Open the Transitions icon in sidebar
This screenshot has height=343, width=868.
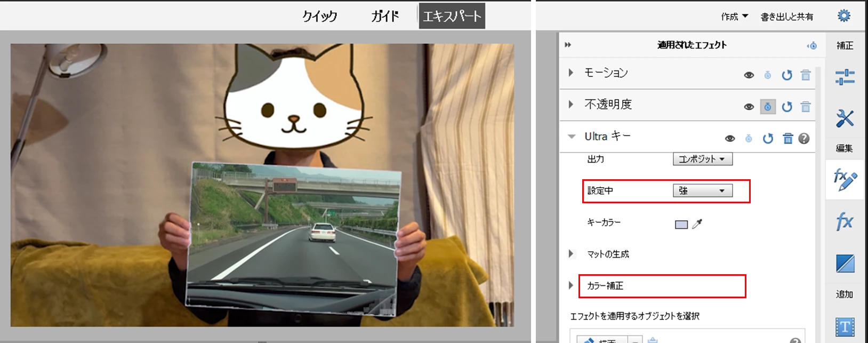tap(845, 264)
